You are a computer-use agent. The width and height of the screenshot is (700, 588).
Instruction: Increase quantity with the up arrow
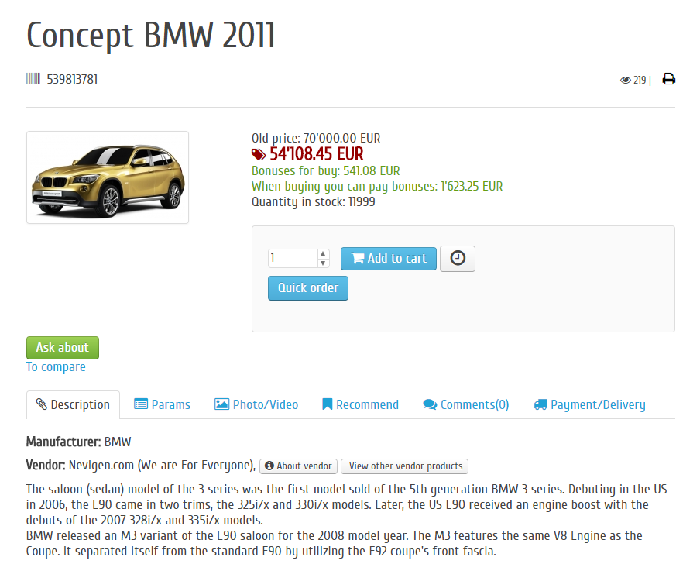(x=323, y=254)
